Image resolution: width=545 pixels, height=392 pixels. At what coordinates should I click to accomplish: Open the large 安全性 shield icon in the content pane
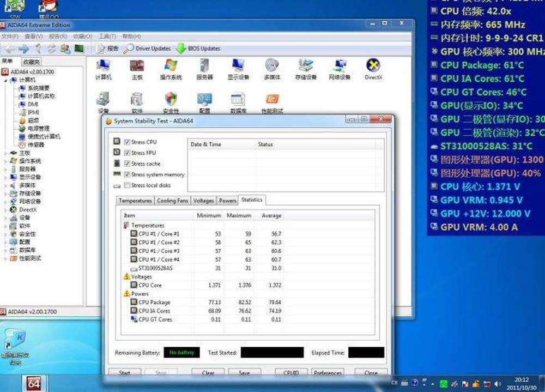pos(171,103)
